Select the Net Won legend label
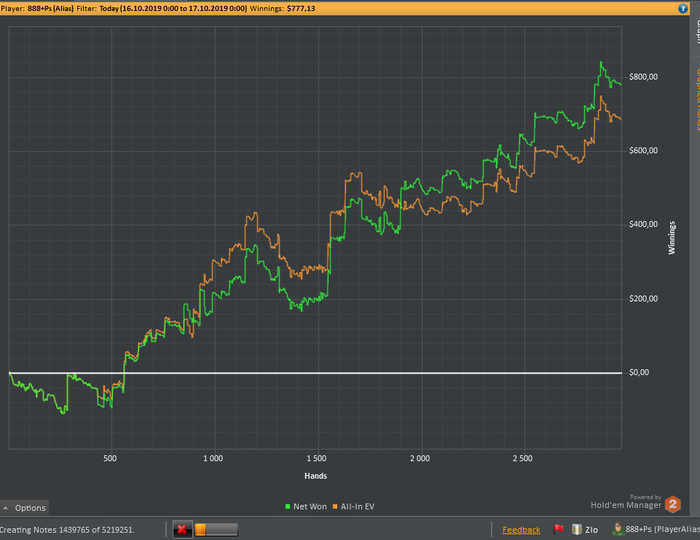This screenshot has width=700, height=540. click(x=310, y=507)
